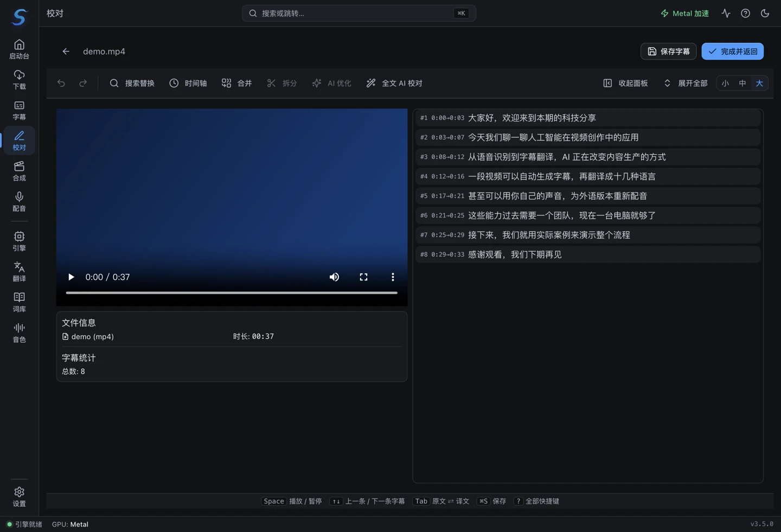Select subtitle #2 今天我们聊一聊人工智能
This screenshot has height=532, width=781.
[588, 137]
